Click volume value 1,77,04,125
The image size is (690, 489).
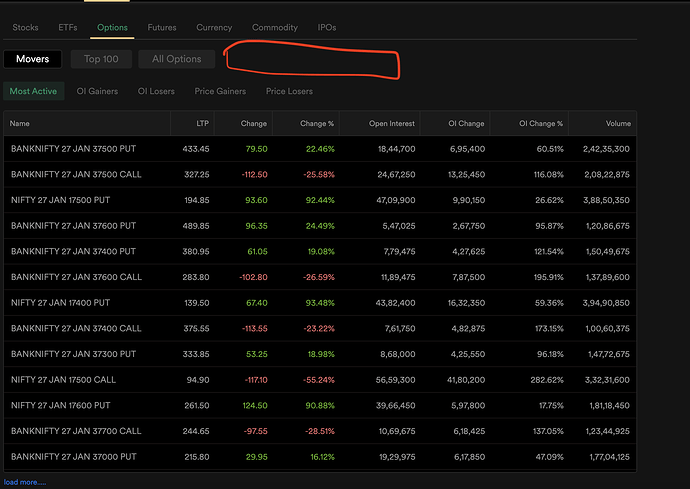609,457
